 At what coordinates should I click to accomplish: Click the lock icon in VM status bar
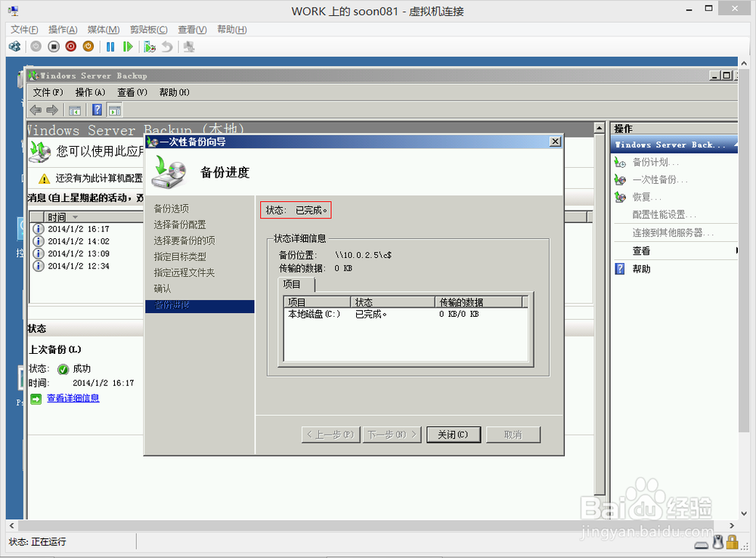733,541
